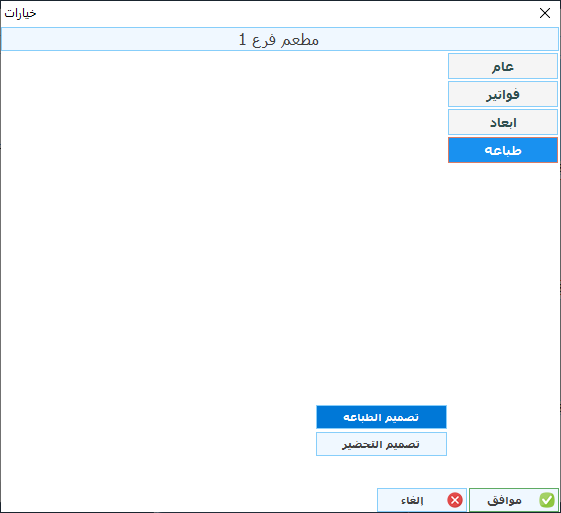The image size is (561, 513).
Task: Go to general (عام) options section
Action: (x=503, y=66)
